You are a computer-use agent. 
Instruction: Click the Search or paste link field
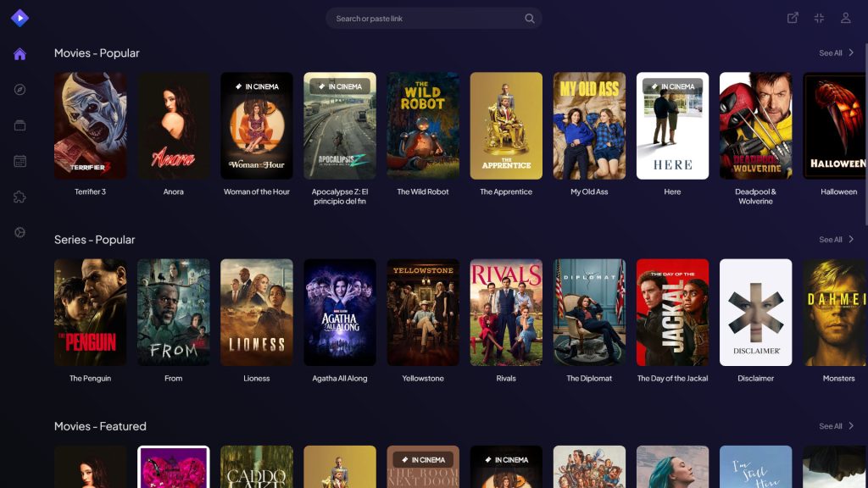[x=433, y=19]
